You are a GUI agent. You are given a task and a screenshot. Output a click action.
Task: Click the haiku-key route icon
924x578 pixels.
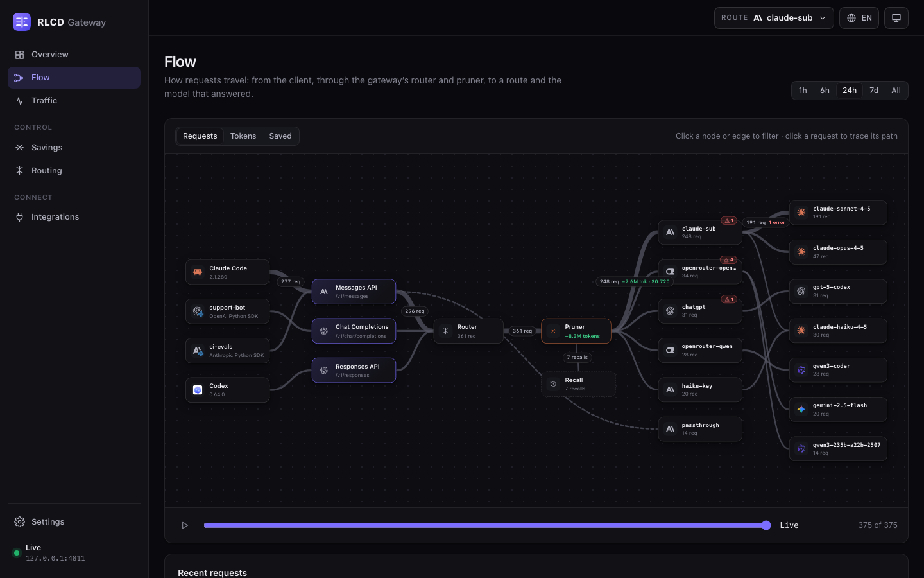[670, 390]
